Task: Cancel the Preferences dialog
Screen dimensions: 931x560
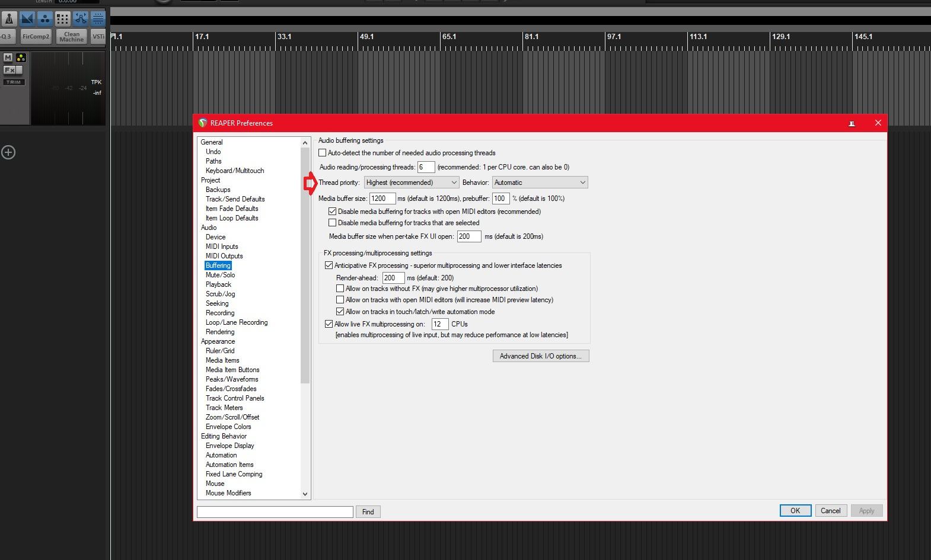Action: [x=831, y=511]
